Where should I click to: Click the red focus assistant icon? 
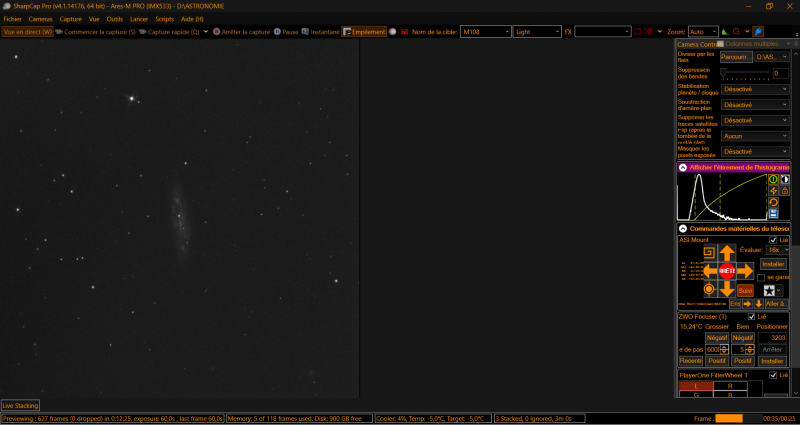tap(736, 32)
